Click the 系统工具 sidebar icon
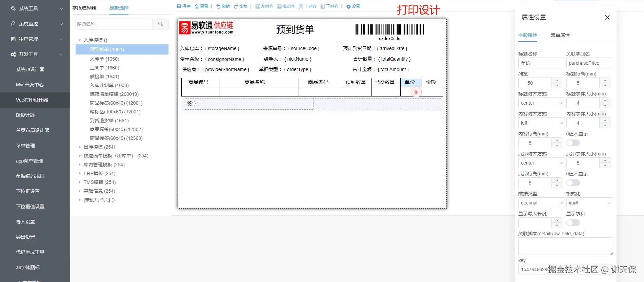 tap(13, 8)
